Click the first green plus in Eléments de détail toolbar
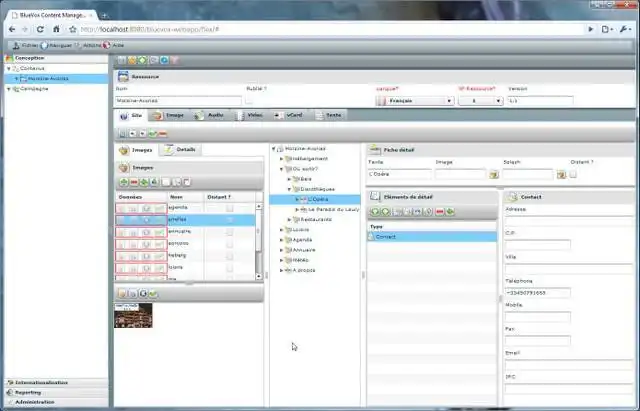The height and width of the screenshot is (411, 640). coord(375,212)
